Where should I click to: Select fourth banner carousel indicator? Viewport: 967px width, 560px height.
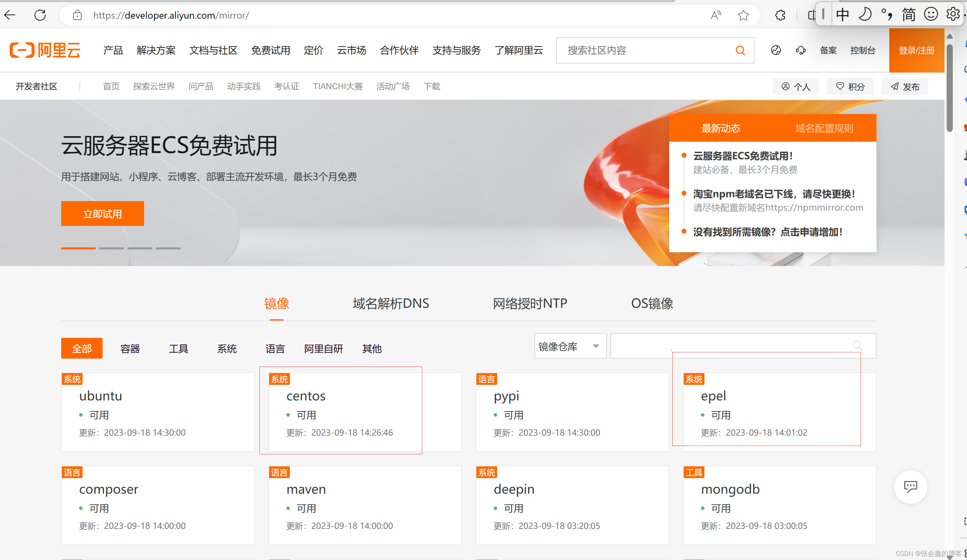point(168,248)
